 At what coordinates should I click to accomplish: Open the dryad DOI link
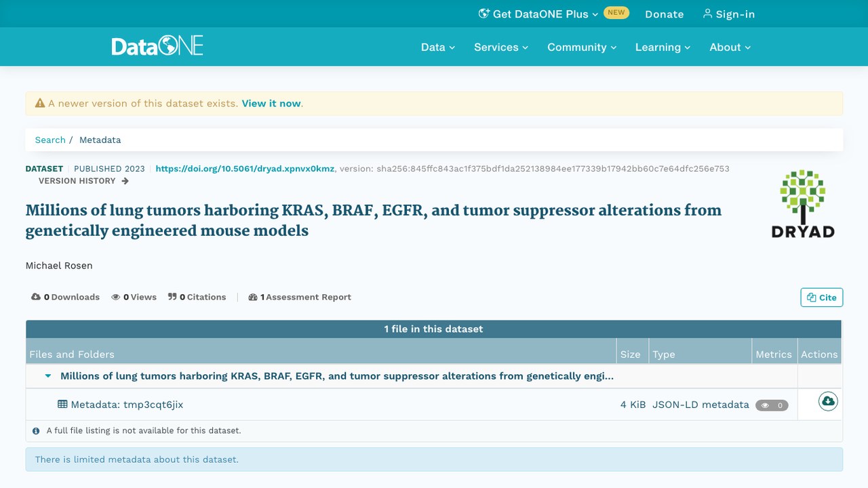point(245,169)
